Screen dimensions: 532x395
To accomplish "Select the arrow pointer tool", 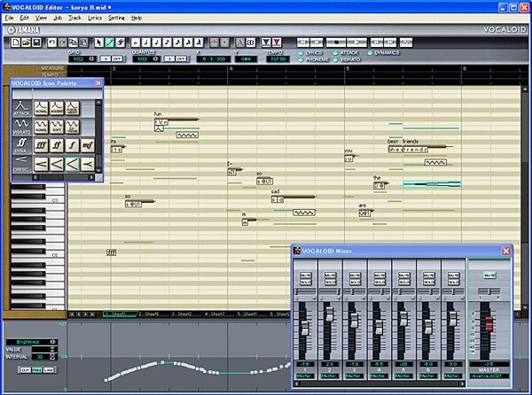I will [x=98, y=43].
